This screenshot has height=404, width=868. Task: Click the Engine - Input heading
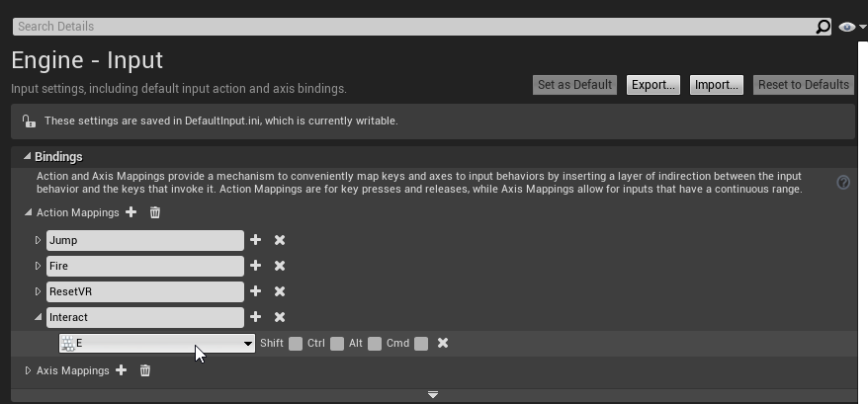click(x=87, y=60)
